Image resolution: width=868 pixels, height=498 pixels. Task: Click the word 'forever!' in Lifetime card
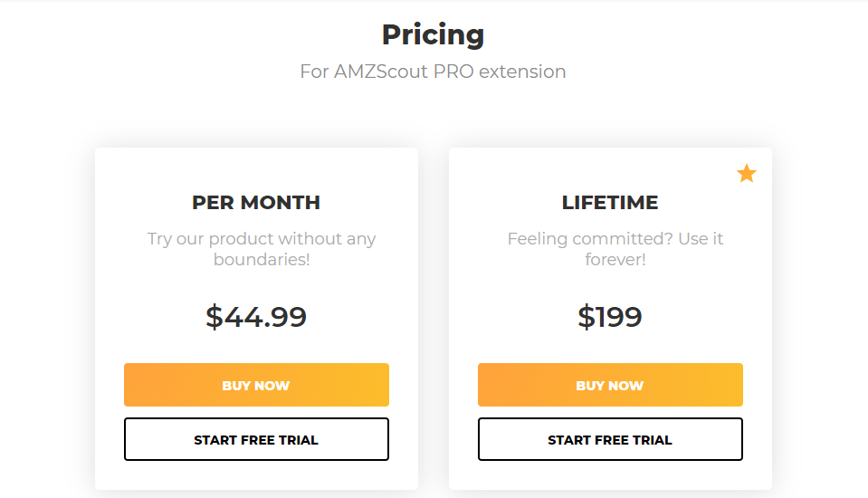615,259
